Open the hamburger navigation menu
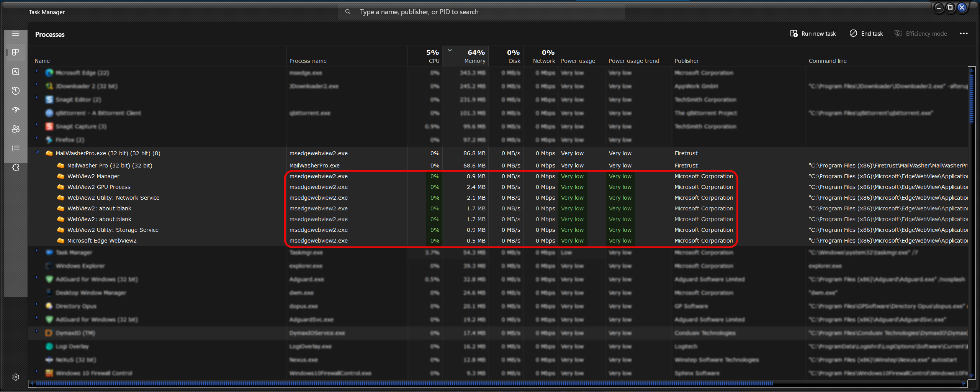The width and height of the screenshot is (980, 392). [x=16, y=33]
